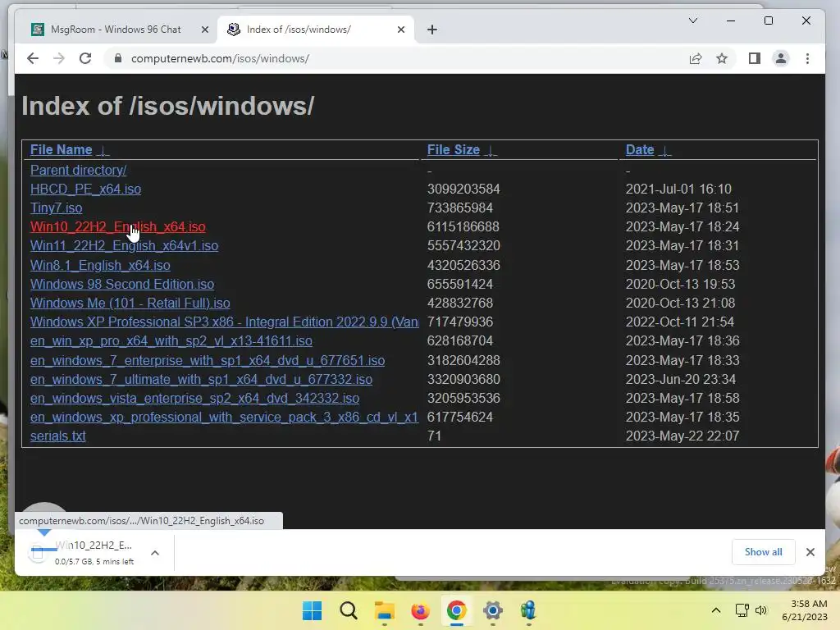Open volume control tray icon
Viewport: 840px width, 630px height.
tap(760, 610)
